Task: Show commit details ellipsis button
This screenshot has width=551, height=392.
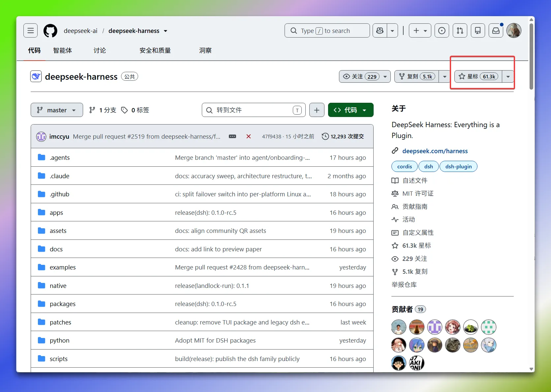Action: tap(232, 136)
